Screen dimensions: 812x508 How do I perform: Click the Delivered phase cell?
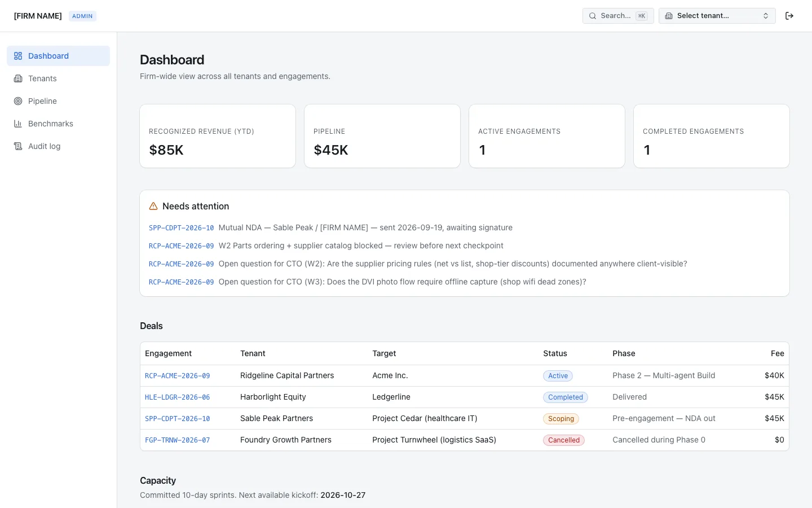(x=629, y=397)
